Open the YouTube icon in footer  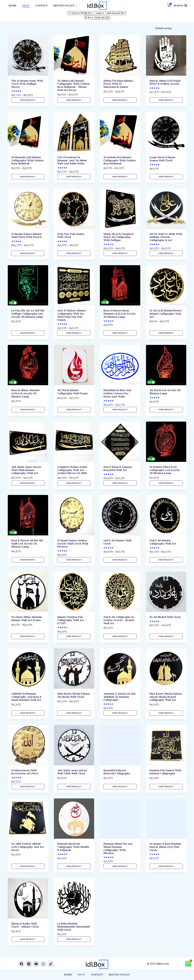pos(36,964)
